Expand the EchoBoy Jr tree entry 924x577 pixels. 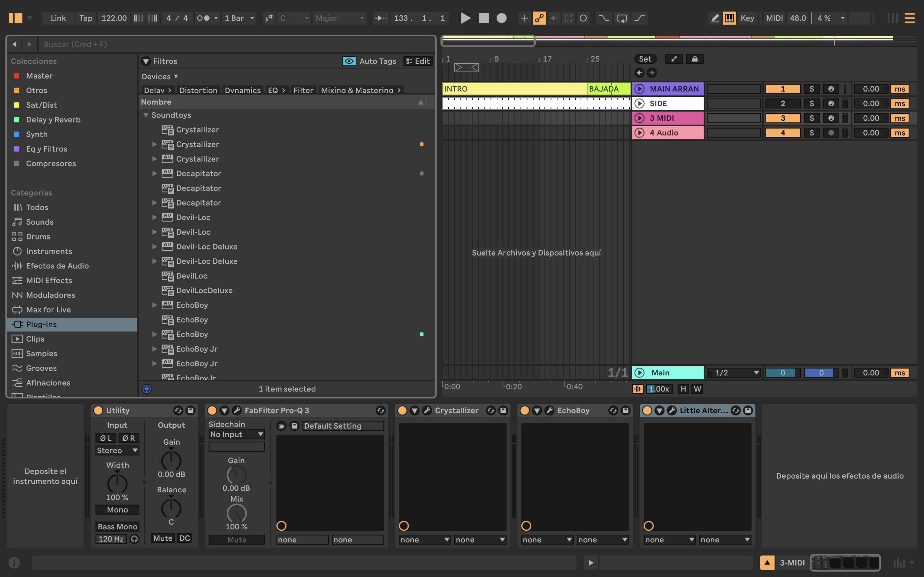pyautogui.click(x=155, y=349)
